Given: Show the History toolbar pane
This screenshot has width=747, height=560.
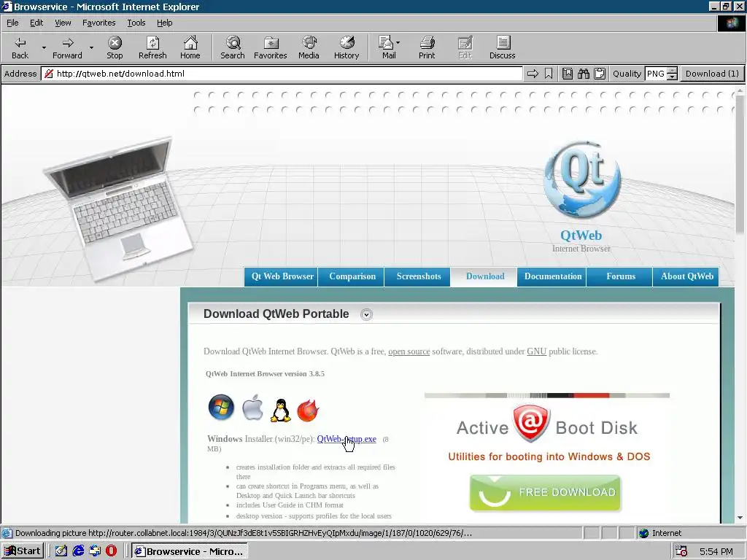Looking at the screenshot, I should point(347,47).
